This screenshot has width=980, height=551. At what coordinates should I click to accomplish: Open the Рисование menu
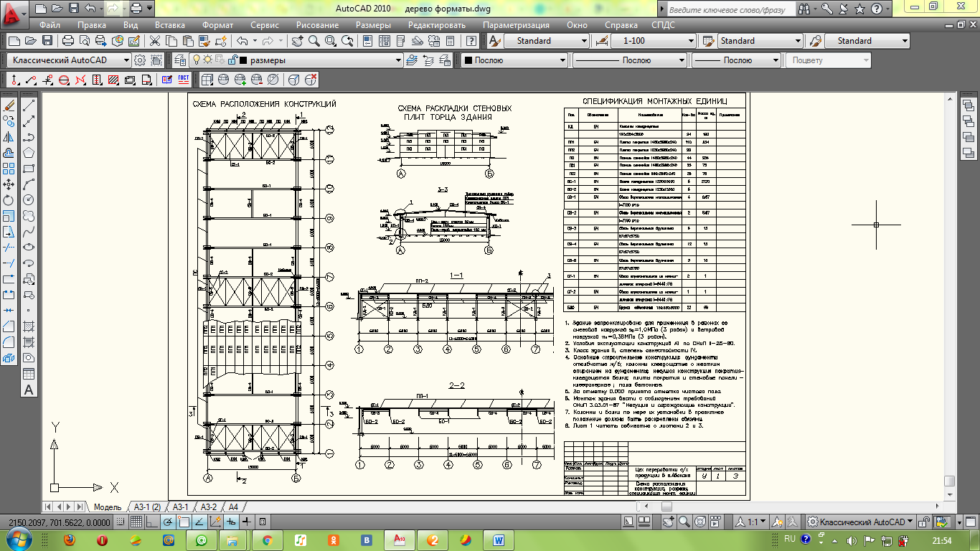tap(316, 25)
